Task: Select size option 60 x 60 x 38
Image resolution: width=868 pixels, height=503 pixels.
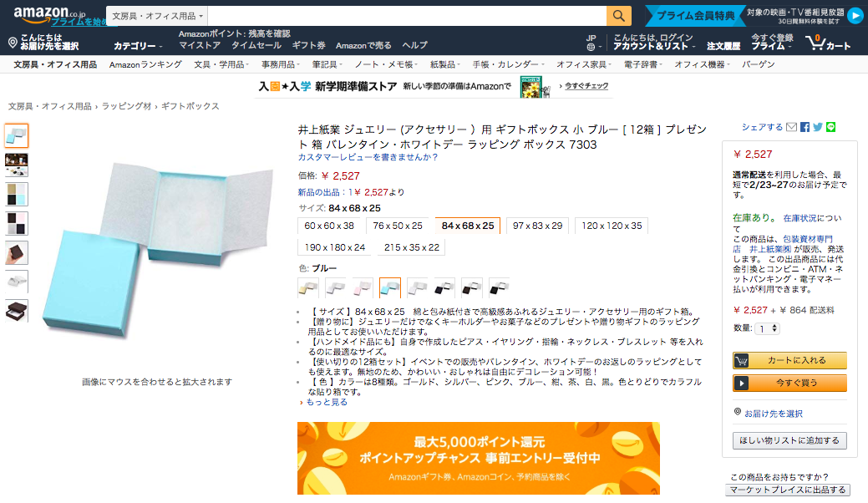Action: pyautogui.click(x=329, y=226)
